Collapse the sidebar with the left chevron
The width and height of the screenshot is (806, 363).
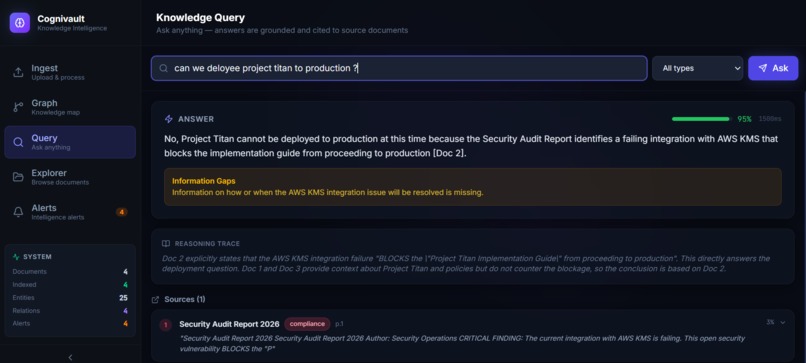pyautogui.click(x=70, y=357)
